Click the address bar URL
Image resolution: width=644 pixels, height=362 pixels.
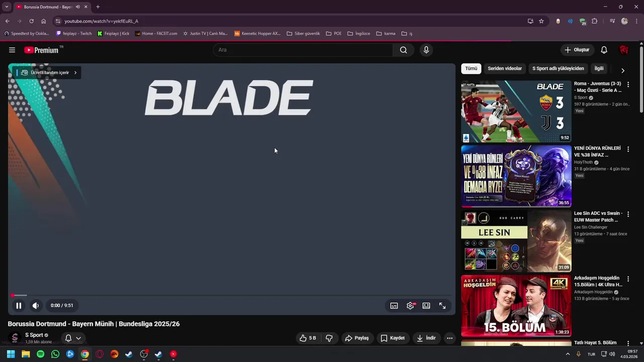[101, 21]
